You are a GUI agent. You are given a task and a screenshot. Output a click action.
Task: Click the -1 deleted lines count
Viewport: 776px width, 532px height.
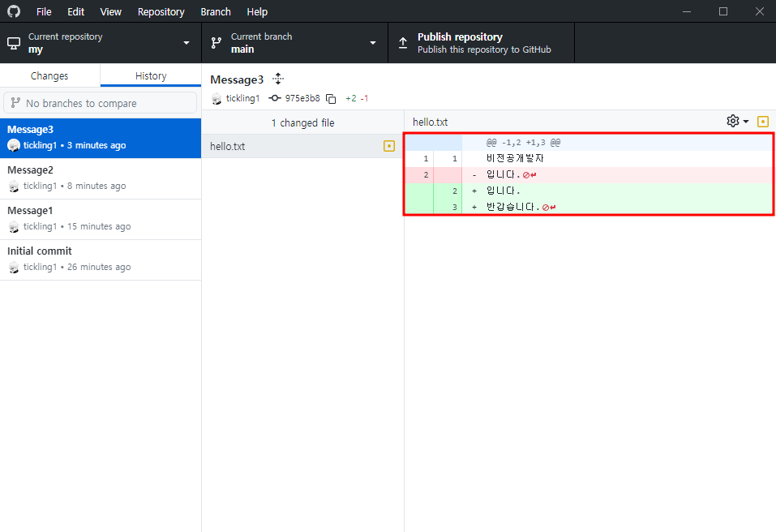(364, 98)
